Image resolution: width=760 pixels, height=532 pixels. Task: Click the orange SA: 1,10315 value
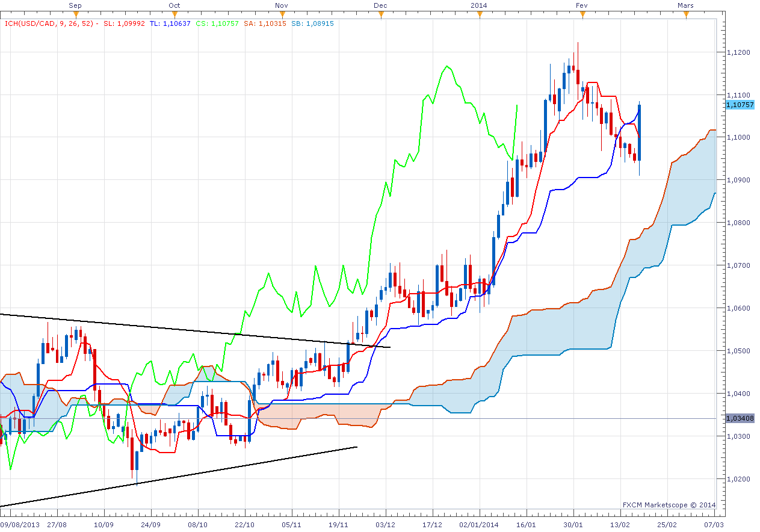(265, 23)
